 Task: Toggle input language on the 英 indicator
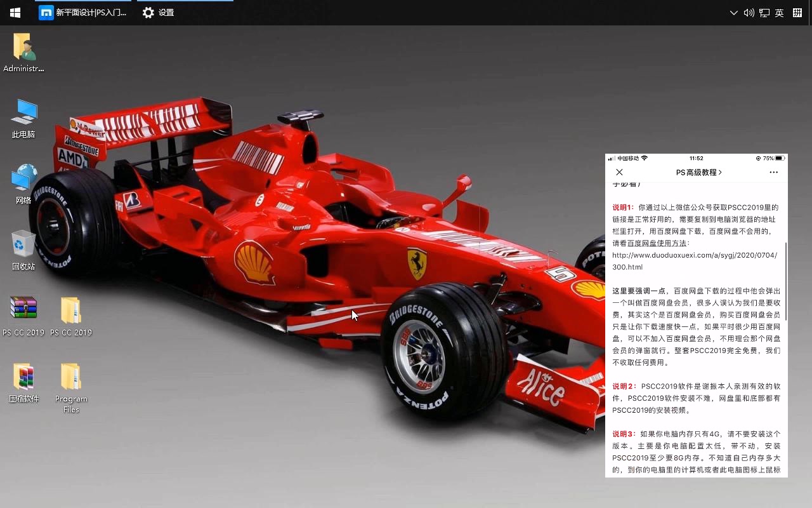[779, 13]
